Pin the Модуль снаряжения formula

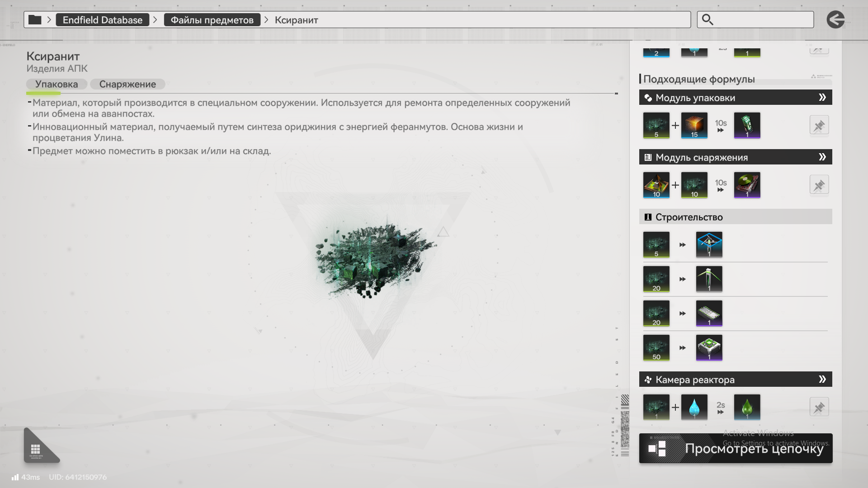[819, 185]
